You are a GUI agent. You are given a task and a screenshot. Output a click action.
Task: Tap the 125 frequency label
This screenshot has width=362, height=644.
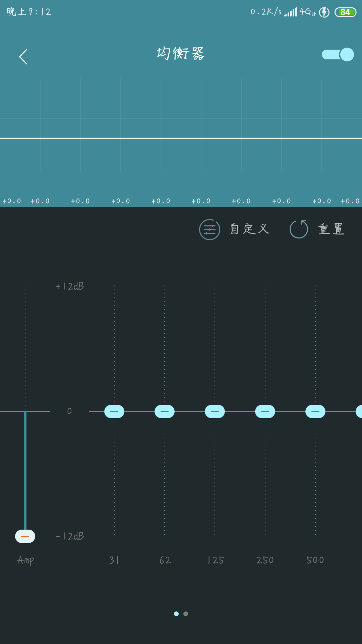tap(216, 560)
